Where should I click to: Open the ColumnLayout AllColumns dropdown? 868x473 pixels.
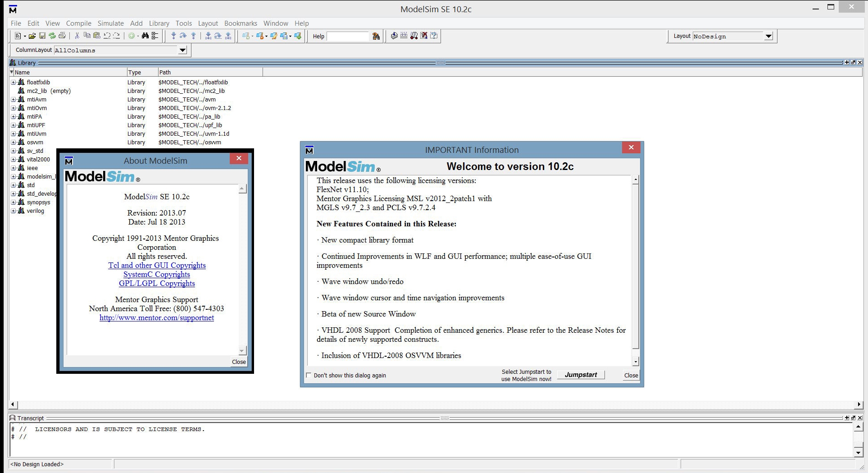coord(182,50)
